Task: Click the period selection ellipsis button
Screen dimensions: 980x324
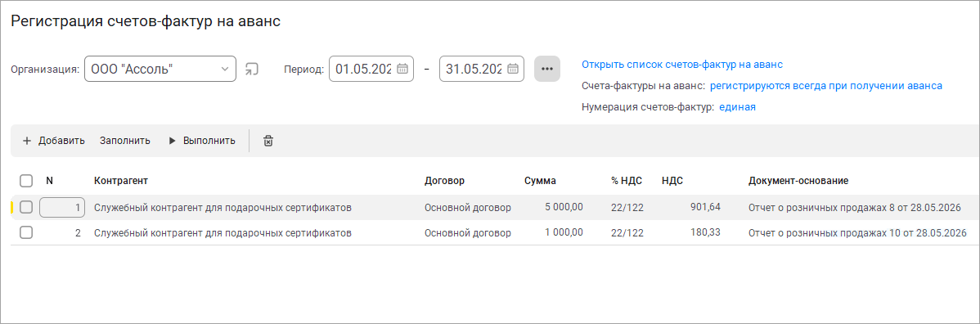Action: point(547,69)
